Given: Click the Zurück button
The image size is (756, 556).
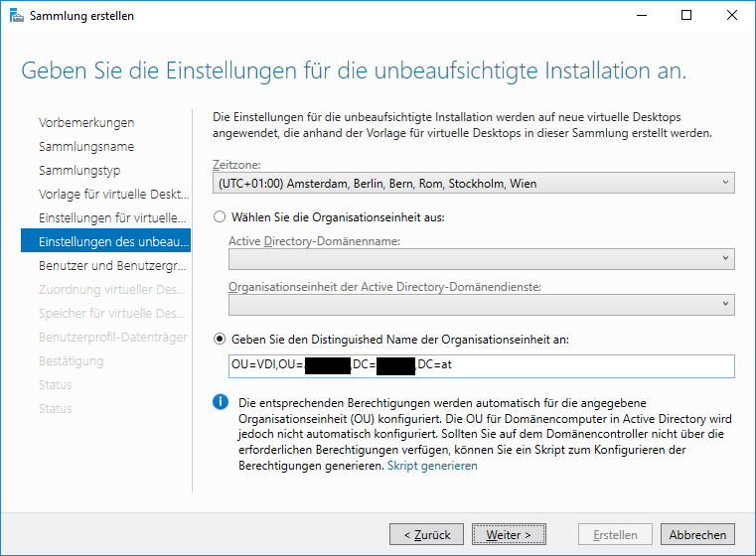Looking at the screenshot, I should coord(427,534).
